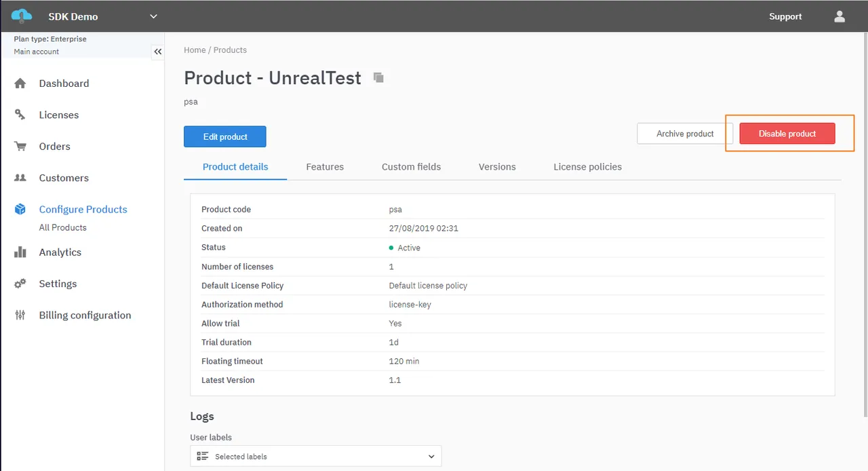The image size is (868, 471).
Task: Open Orders via the cart icon
Action: coord(20,146)
